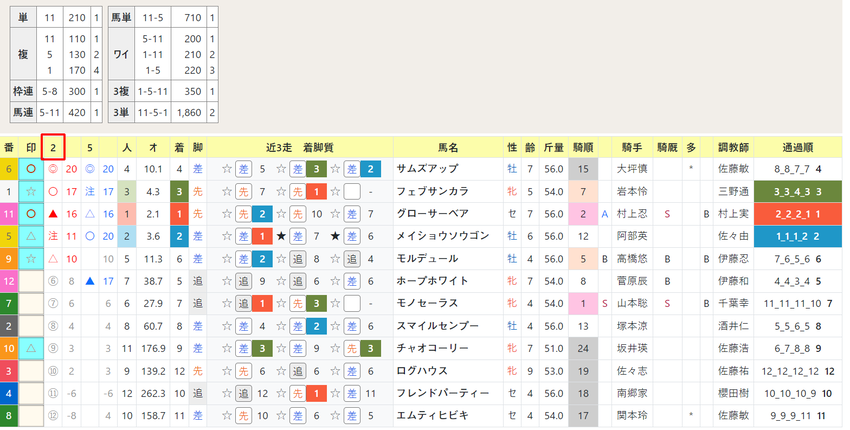Sort by the 着 finish header
This screenshot has width=850, height=430.
(179, 147)
